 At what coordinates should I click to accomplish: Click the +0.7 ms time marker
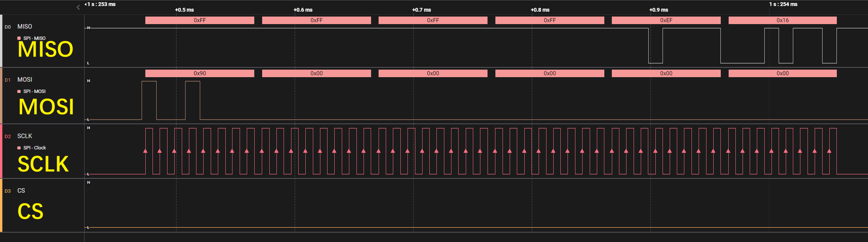(x=421, y=10)
